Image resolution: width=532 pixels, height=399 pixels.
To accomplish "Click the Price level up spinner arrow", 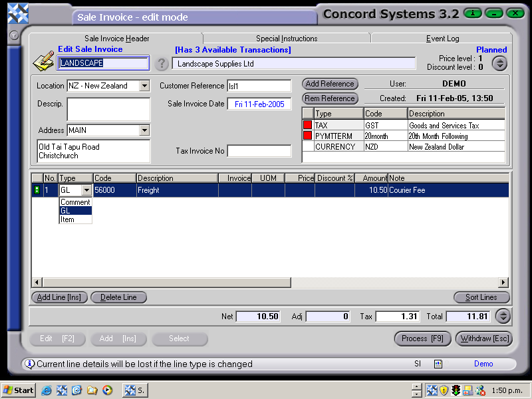I will (x=499, y=60).
